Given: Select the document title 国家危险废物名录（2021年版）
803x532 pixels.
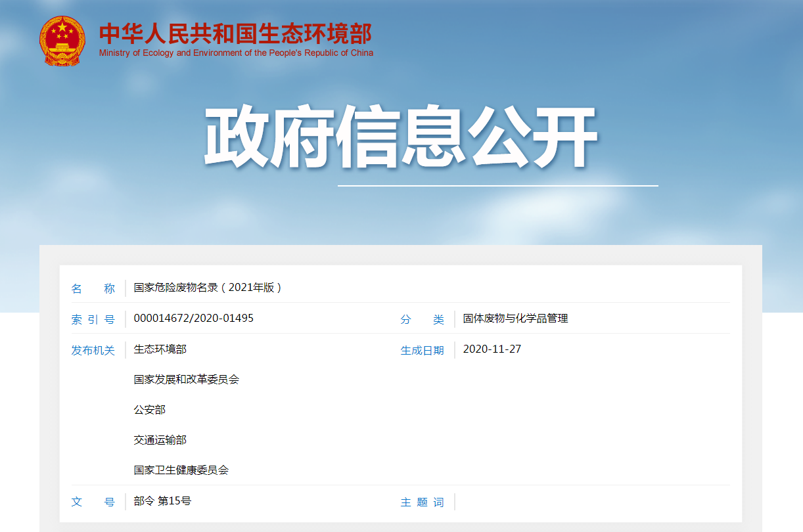Looking at the screenshot, I should pyautogui.click(x=208, y=288).
